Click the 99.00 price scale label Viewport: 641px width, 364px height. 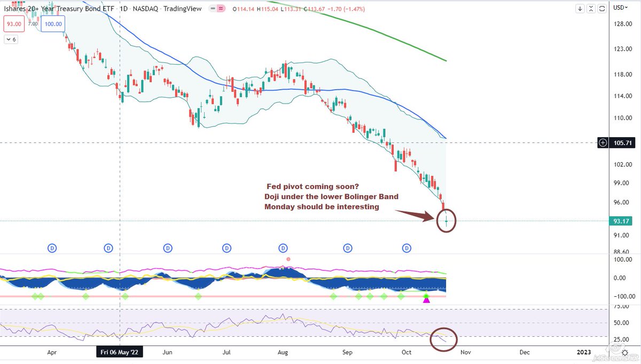[621, 183]
